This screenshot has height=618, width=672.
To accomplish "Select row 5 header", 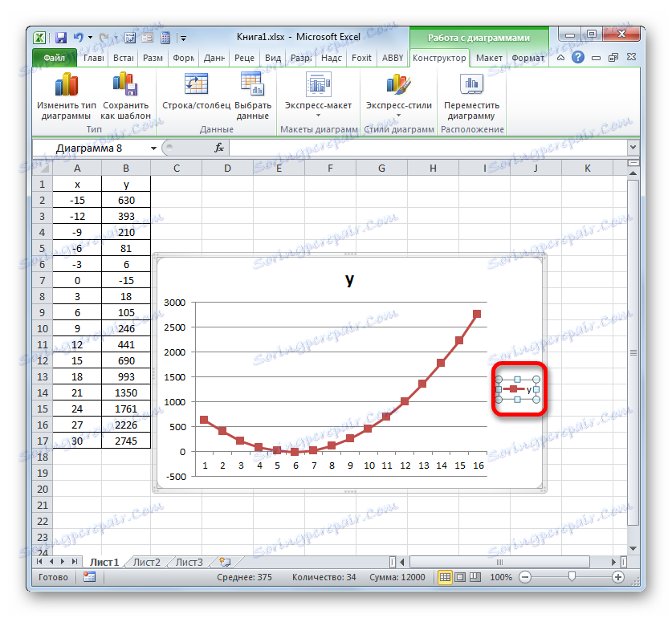I will (42, 248).
